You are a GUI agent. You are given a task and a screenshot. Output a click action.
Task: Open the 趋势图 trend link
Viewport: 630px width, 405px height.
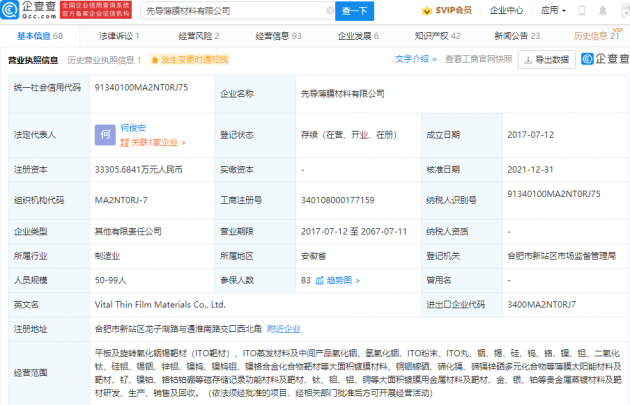pos(343,280)
